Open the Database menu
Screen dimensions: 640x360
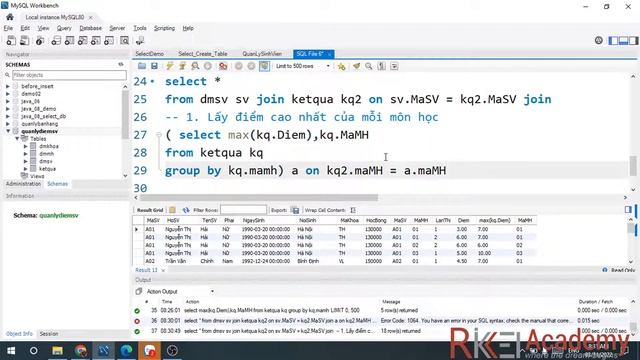[x=91, y=28]
